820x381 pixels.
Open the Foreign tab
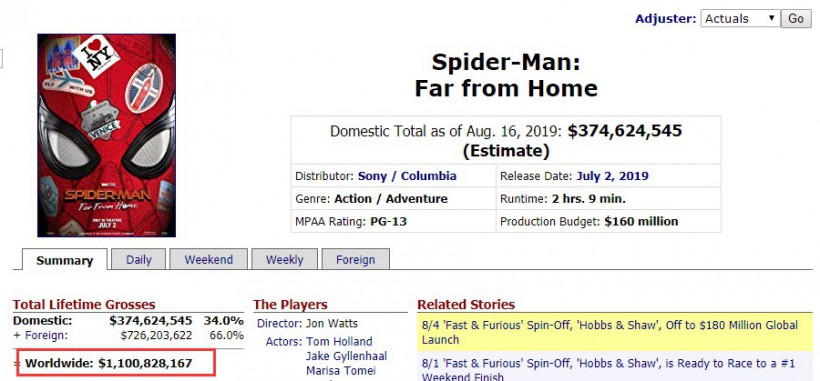[x=356, y=259]
